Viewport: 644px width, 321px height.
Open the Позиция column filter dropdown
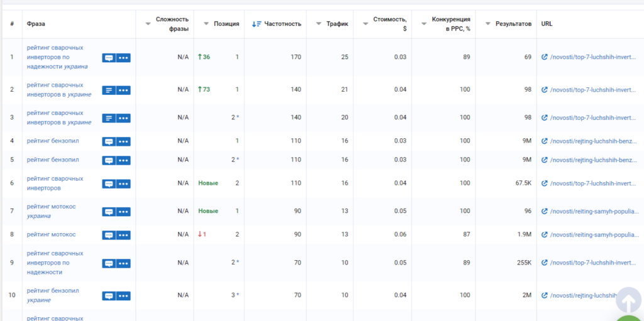[206, 24]
